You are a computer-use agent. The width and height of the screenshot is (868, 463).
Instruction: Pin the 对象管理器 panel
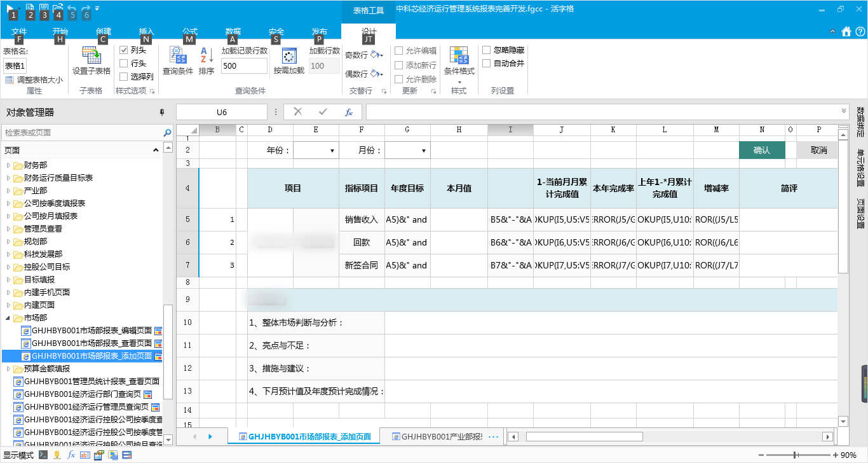162,113
